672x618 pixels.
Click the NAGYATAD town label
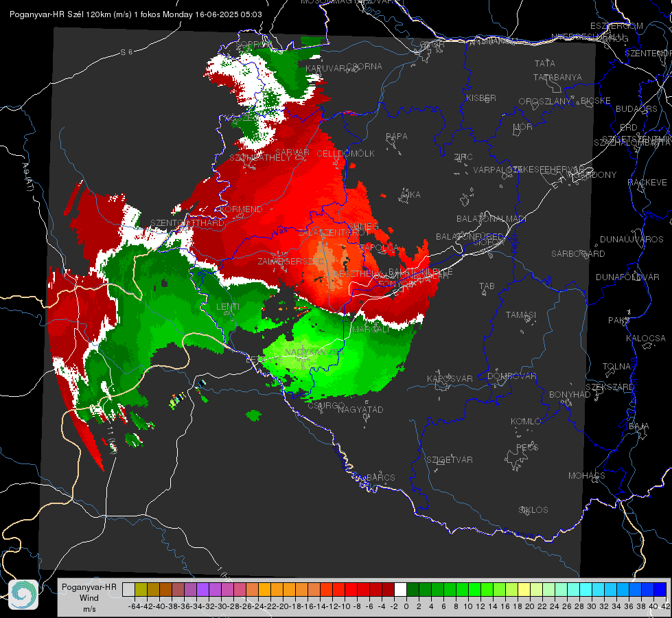pos(360,409)
